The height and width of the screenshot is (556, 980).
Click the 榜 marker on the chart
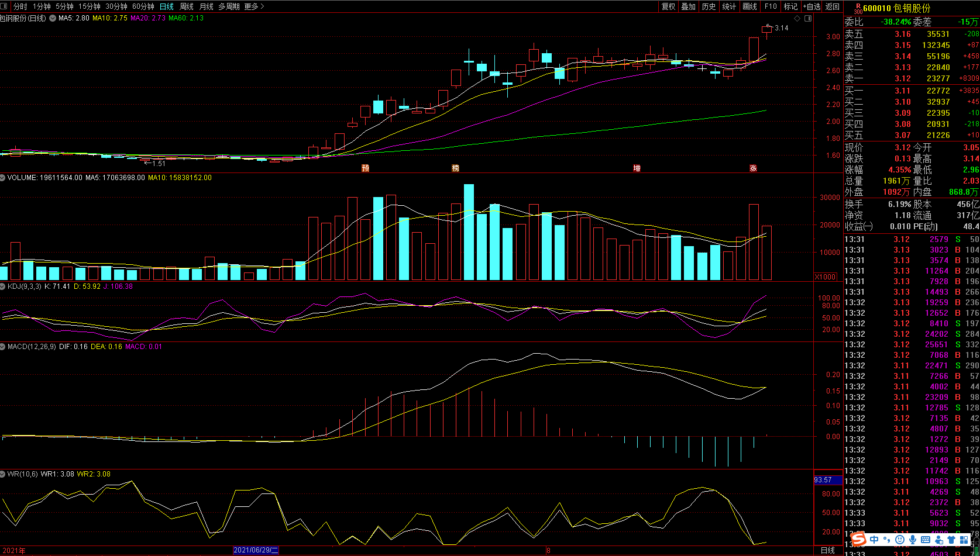tap(456, 168)
